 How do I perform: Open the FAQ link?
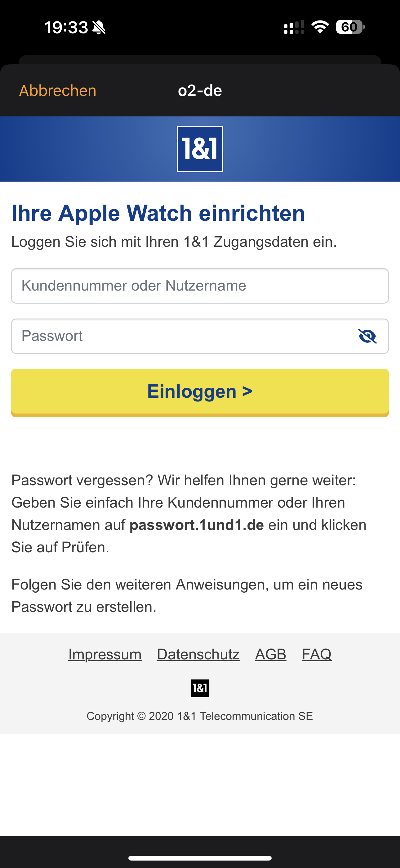point(317,654)
